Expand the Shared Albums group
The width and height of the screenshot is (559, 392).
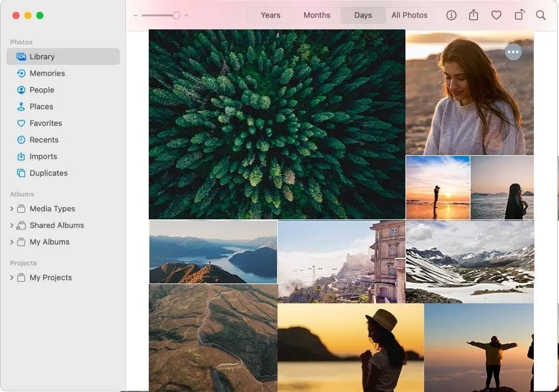[x=12, y=225]
